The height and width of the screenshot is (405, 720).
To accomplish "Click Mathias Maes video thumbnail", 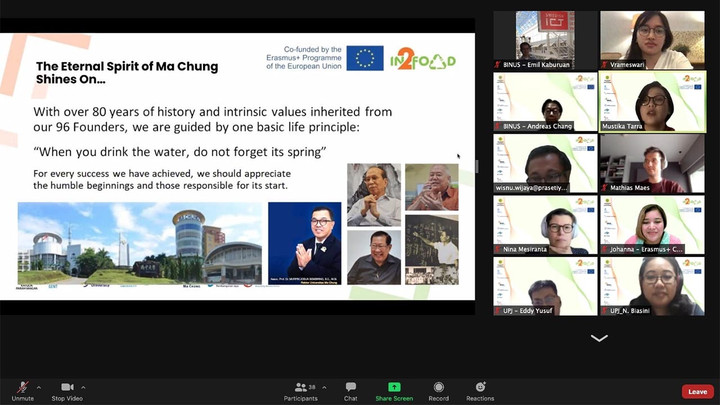I will tap(652, 163).
